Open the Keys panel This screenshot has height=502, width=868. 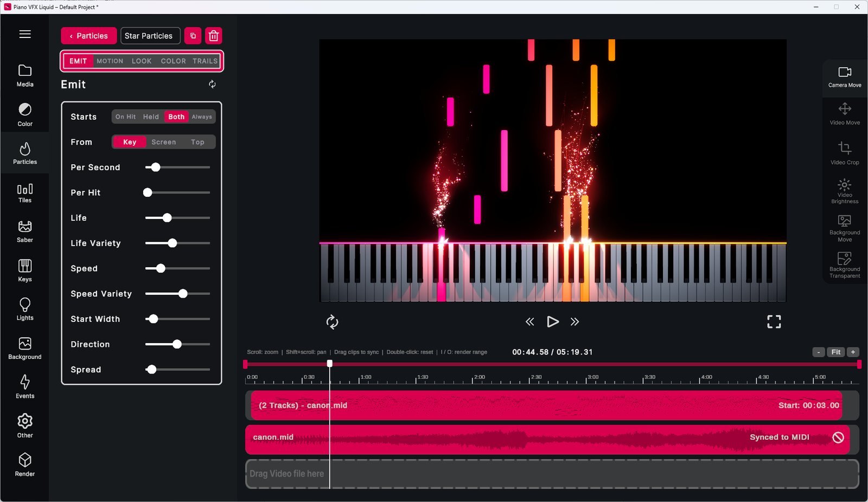tap(25, 271)
